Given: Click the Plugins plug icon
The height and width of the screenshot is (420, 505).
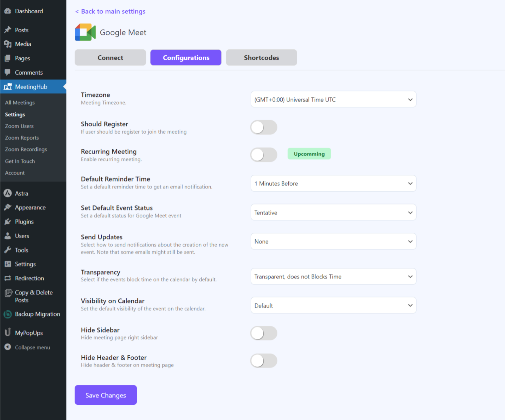Looking at the screenshot, I should coord(8,221).
